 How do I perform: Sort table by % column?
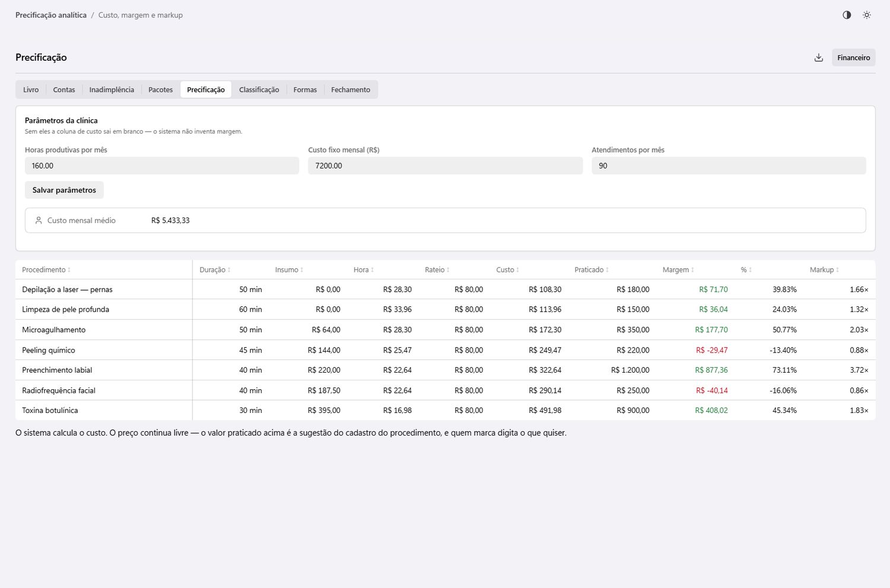746,270
